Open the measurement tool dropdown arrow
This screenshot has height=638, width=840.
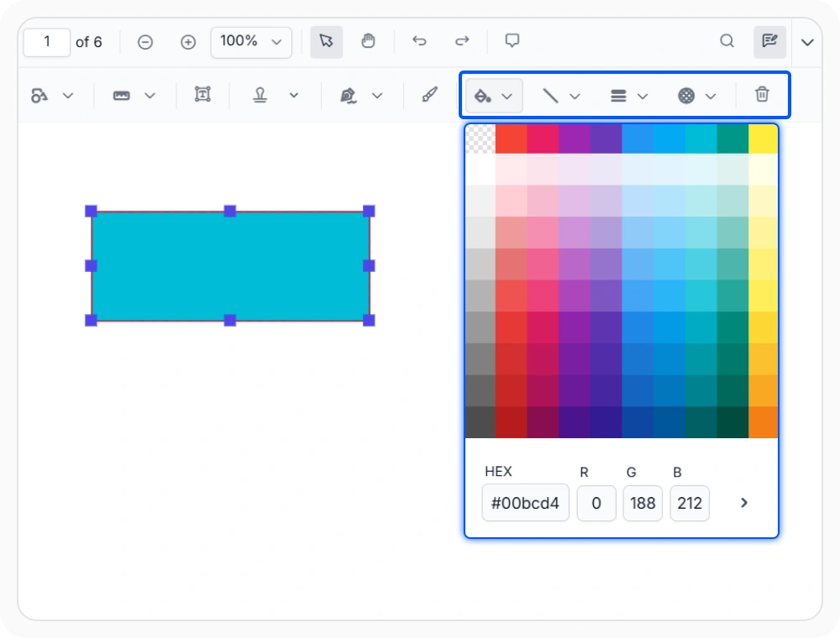(x=150, y=96)
